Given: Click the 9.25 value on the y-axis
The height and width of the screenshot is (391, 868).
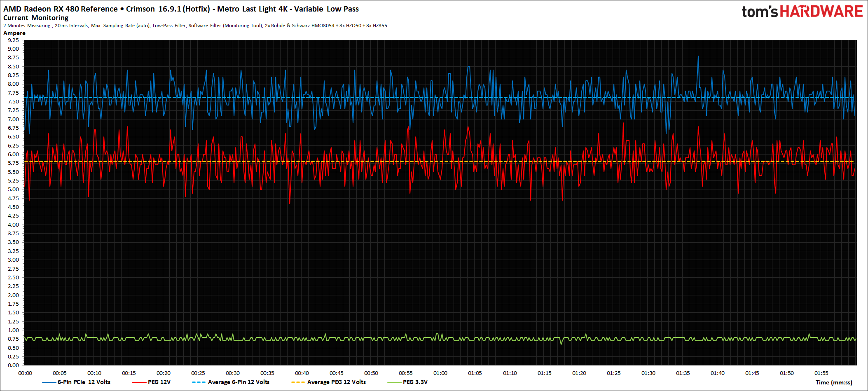Looking at the screenshot, I should [x=13, y=40].
